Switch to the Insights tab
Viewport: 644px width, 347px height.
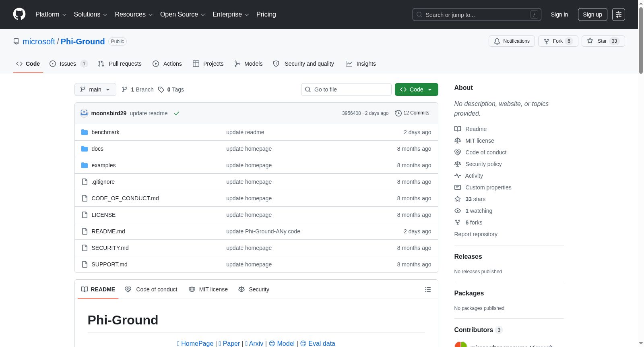(361, 64)
